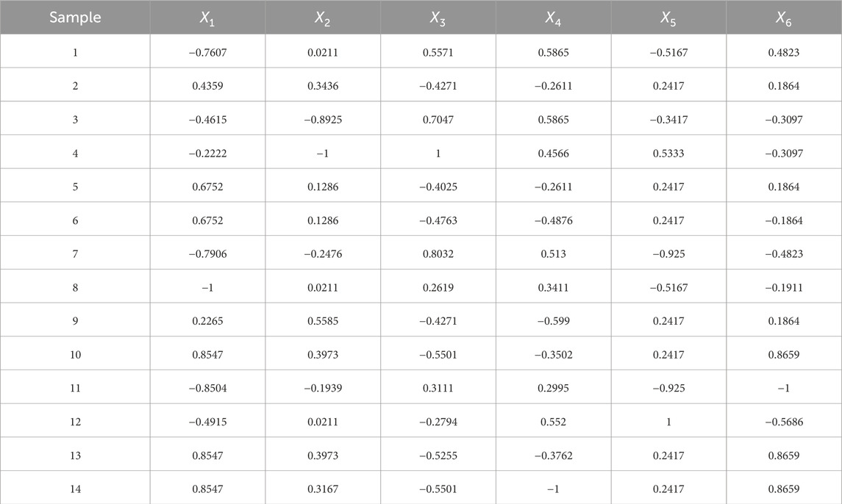Click the −0.4876 cell in row 6

click(x=554, y=220)
